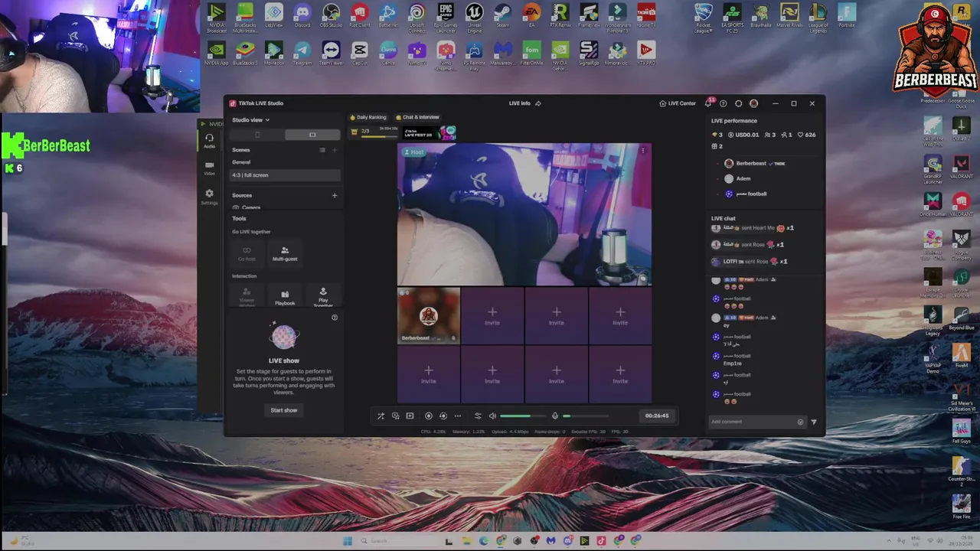Click the LIVE show help icon

(x=335, y=318)
